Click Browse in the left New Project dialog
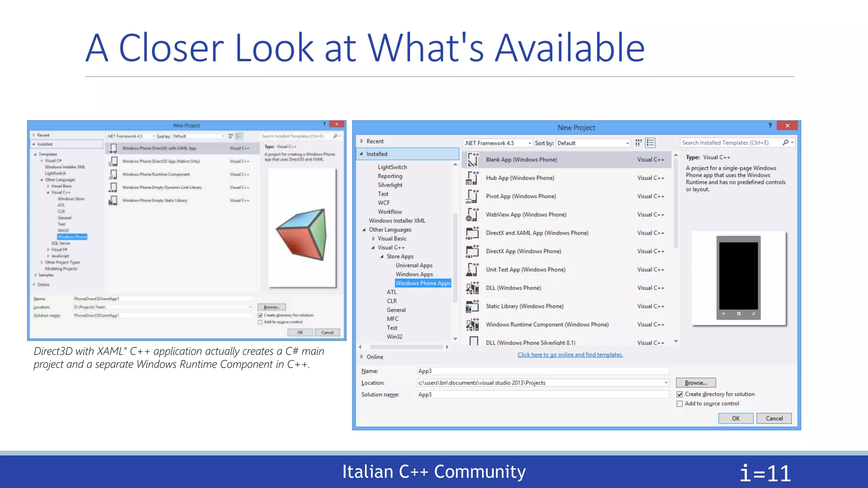Viewport: 868px width, 488px height. [272, 307]
